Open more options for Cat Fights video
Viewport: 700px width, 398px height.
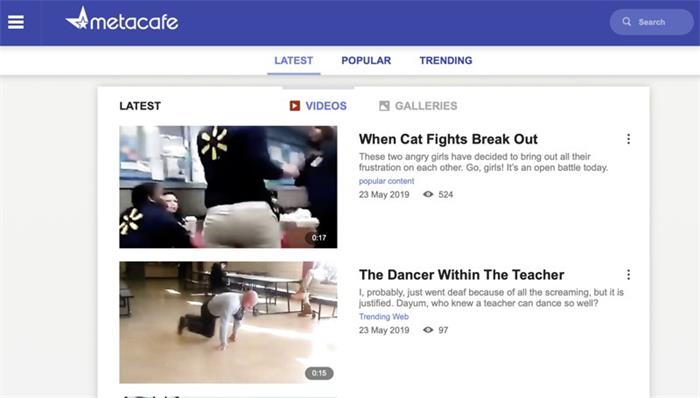(x=629, y=139)
